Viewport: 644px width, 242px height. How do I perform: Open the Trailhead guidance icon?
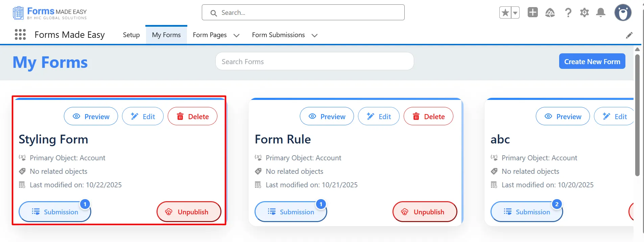(550, 13)
